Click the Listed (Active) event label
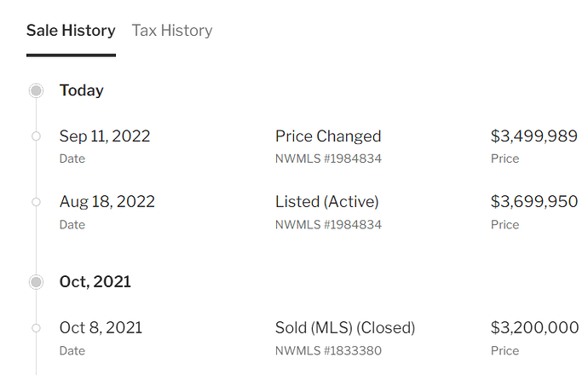Screen dimensions: 588x375 pyautogui.click(x=327, y=202)
